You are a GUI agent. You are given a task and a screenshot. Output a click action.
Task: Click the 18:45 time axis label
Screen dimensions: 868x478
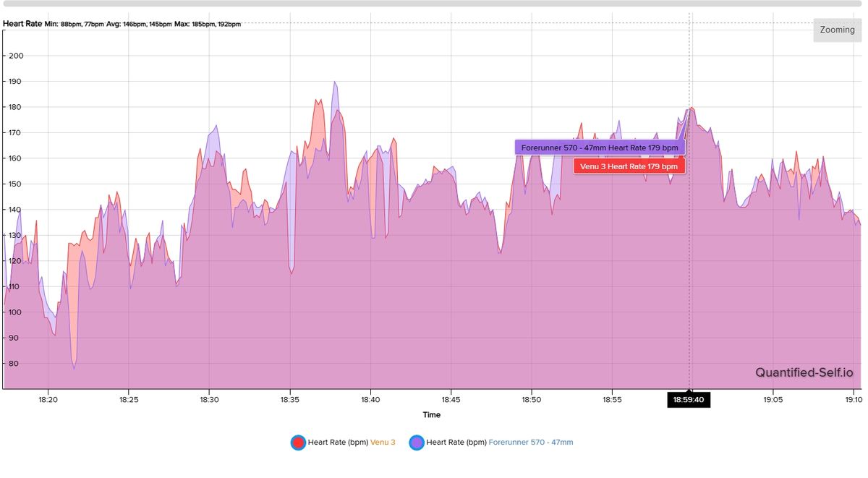click(x=451, y=398)
